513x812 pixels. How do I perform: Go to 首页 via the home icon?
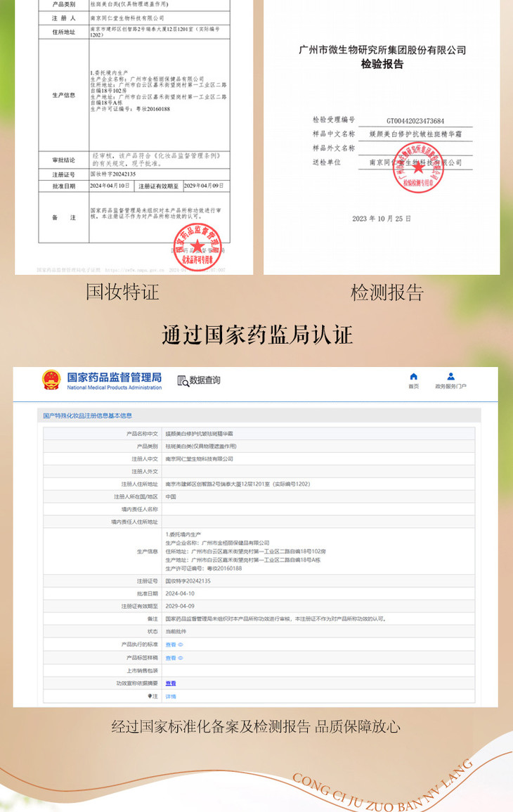[413, 377]
